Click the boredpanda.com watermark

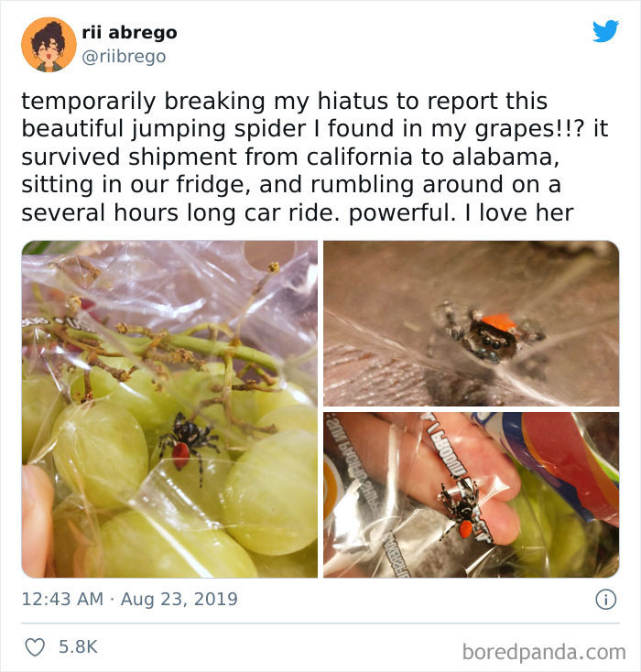544,652
